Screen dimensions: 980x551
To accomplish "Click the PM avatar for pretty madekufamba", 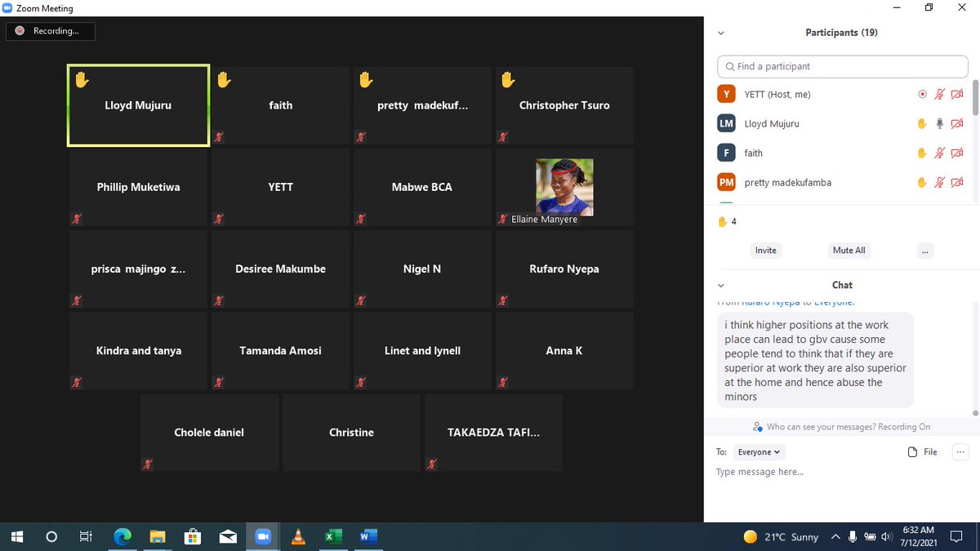I will tap(726, 182).
